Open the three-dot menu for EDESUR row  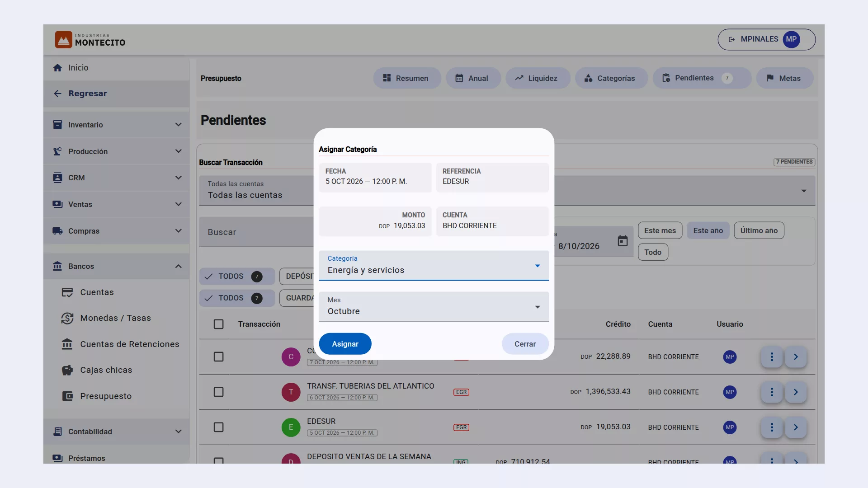point(772,427)
